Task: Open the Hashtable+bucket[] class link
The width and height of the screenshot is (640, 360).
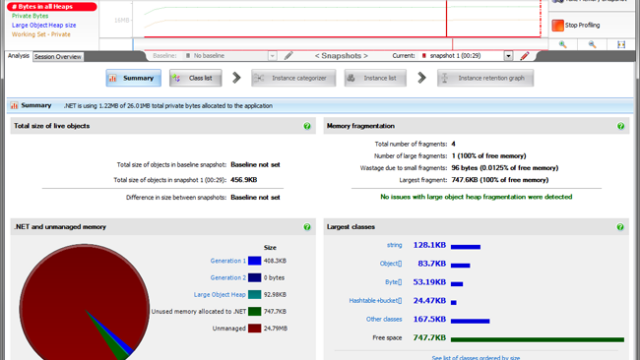Action: [x=376, y=301]
